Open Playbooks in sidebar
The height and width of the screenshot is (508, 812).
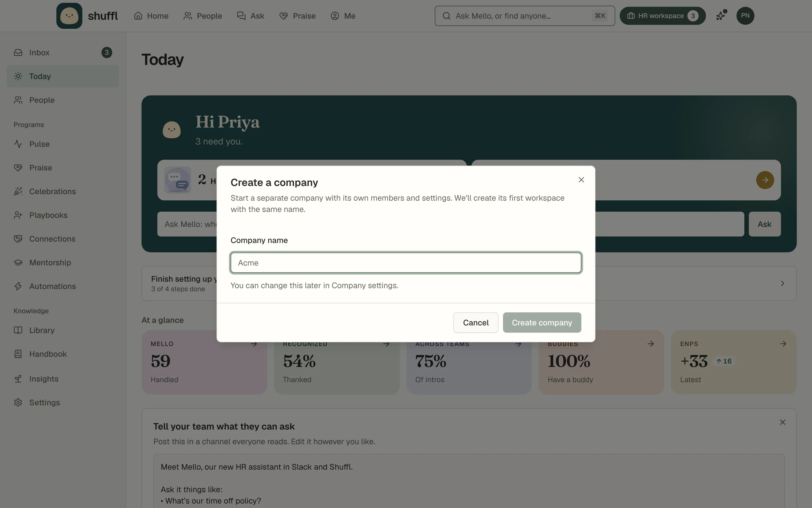63,215
